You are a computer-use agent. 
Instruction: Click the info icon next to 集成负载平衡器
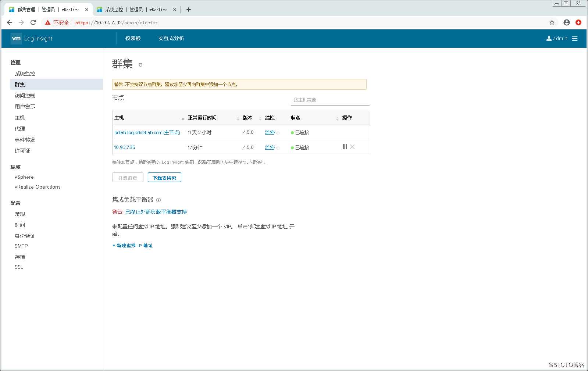pos(158,200)
